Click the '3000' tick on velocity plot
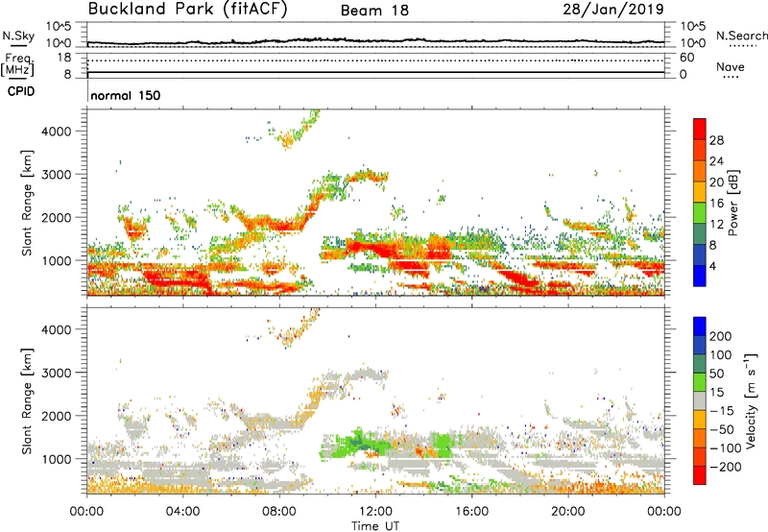 coord(57,373)
